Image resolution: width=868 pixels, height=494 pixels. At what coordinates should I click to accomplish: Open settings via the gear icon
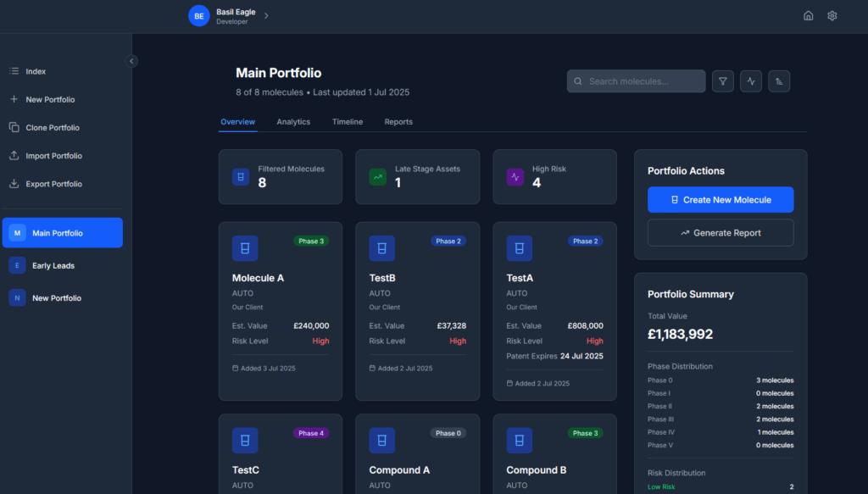click(832, 15)
